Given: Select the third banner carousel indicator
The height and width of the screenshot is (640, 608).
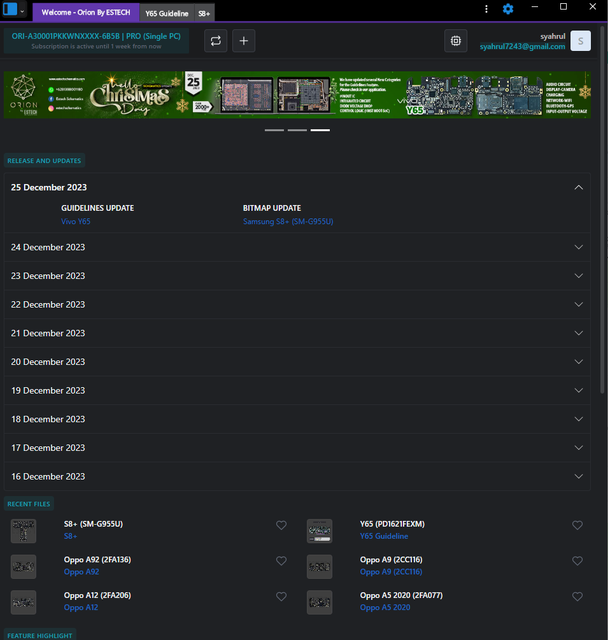Looking at the screenshot, I should tap(320, 130).
